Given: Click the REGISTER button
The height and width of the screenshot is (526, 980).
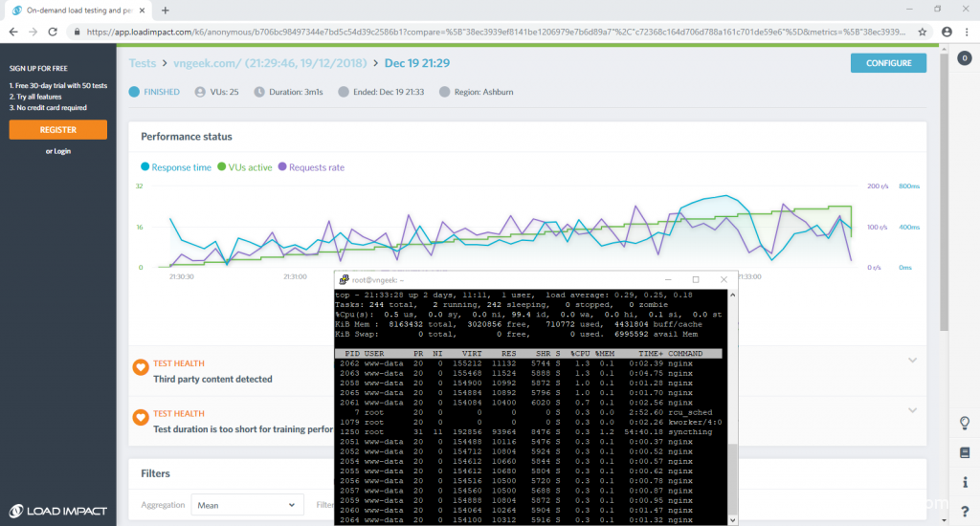Looking at the screenshot, I should [58, 129].
